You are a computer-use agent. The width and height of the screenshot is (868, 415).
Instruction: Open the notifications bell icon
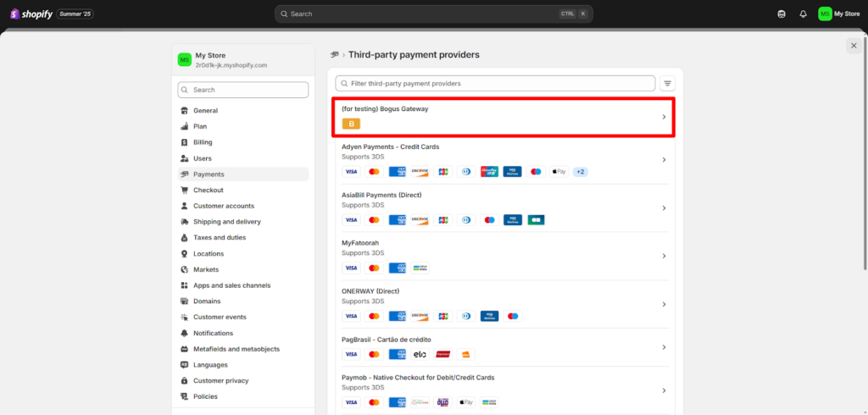[x=803, y=14]
